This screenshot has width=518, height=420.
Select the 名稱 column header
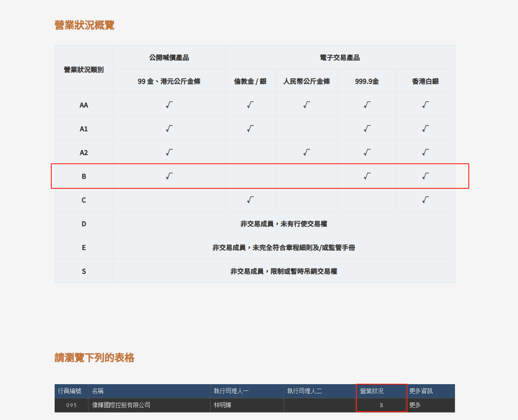(x=98, y=391)
